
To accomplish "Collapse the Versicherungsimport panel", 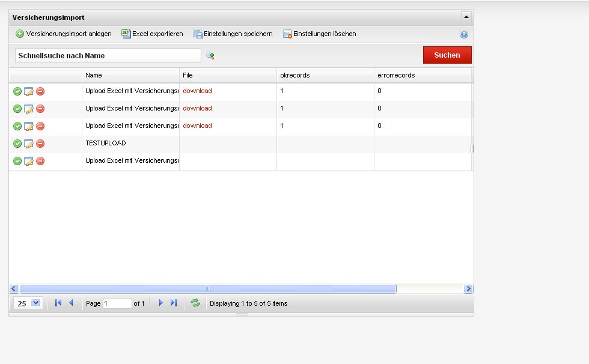I will [466, 17].
